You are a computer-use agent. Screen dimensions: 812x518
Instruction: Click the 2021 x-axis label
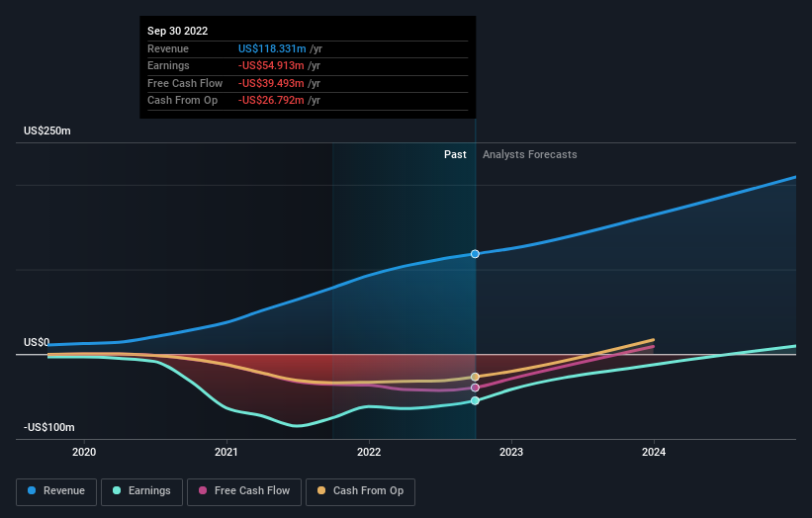[226, 453]
